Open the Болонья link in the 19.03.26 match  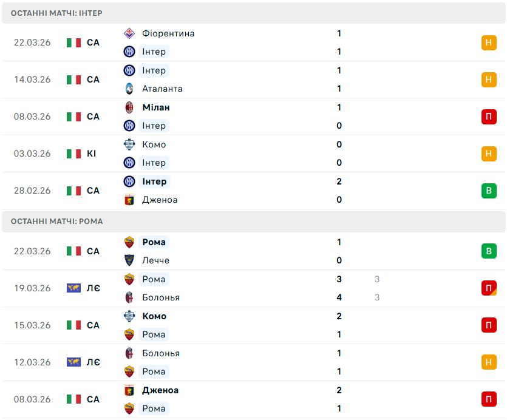[161, 297]
